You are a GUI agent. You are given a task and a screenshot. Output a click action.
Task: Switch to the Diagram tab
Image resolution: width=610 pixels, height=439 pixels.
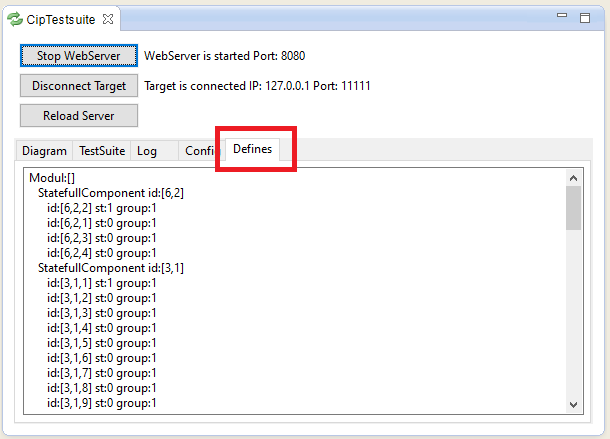(x=44, y=151)
